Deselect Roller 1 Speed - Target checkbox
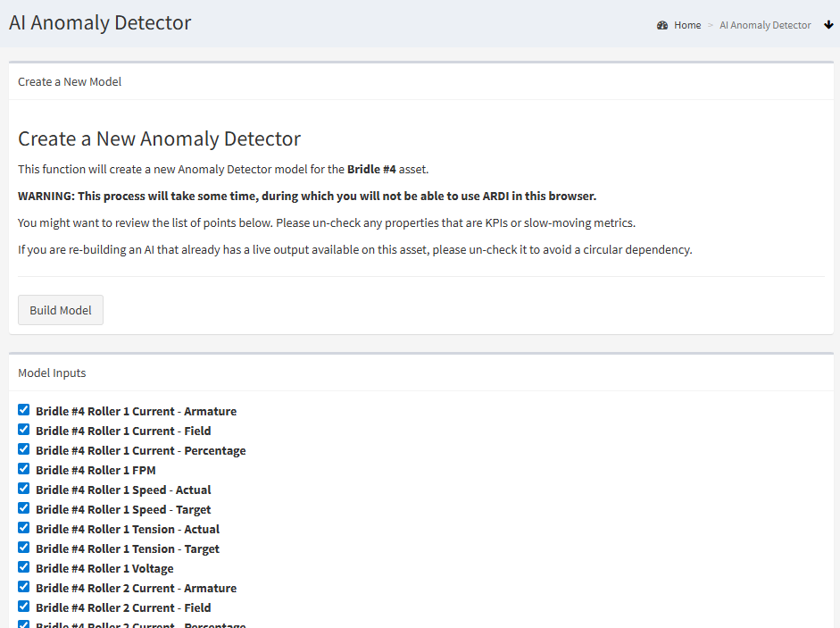Viewport: 840px width, 628px height. 24,508
